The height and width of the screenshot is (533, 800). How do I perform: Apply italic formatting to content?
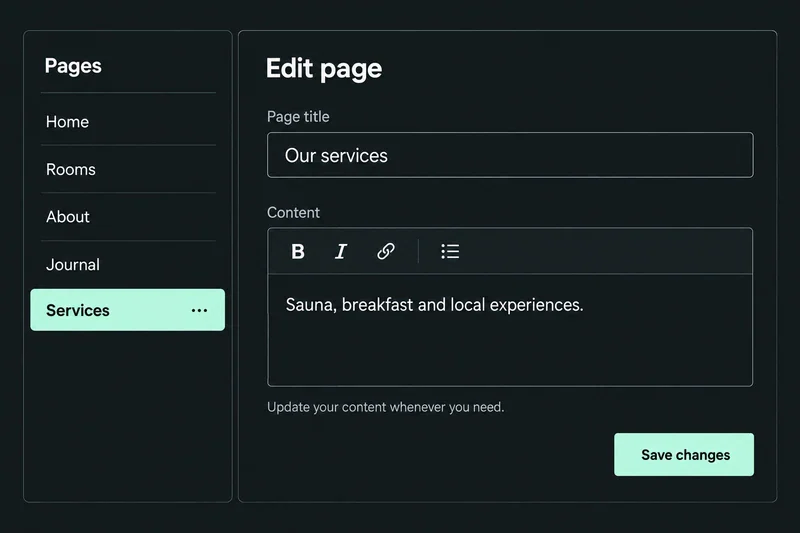[x=341, y=251]
